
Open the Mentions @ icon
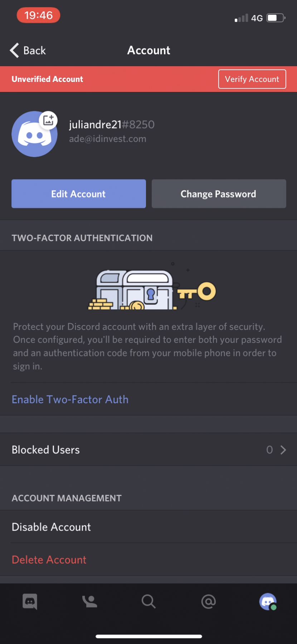[x=208, y=601]
